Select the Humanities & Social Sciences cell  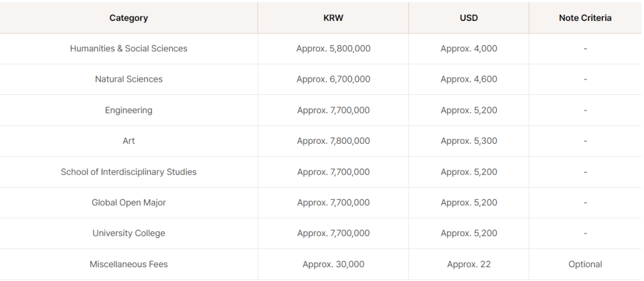click(129, 48)
